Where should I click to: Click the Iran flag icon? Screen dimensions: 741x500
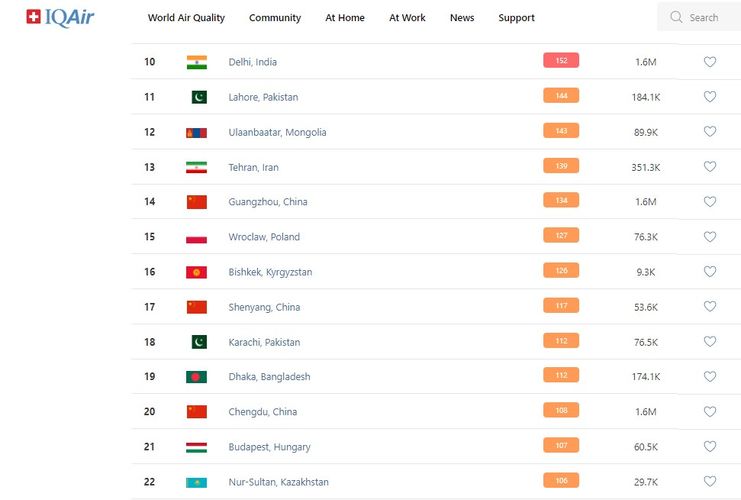tap(197, 167)
